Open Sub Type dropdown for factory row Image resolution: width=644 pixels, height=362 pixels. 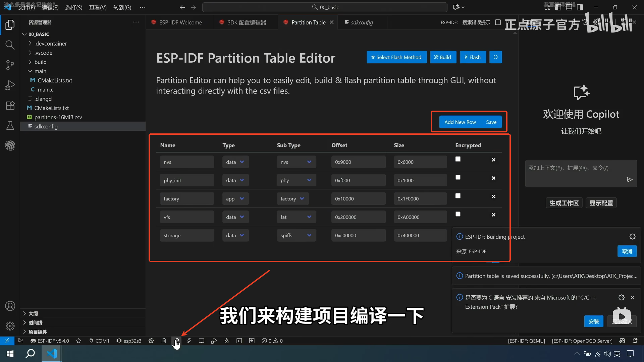293,199
